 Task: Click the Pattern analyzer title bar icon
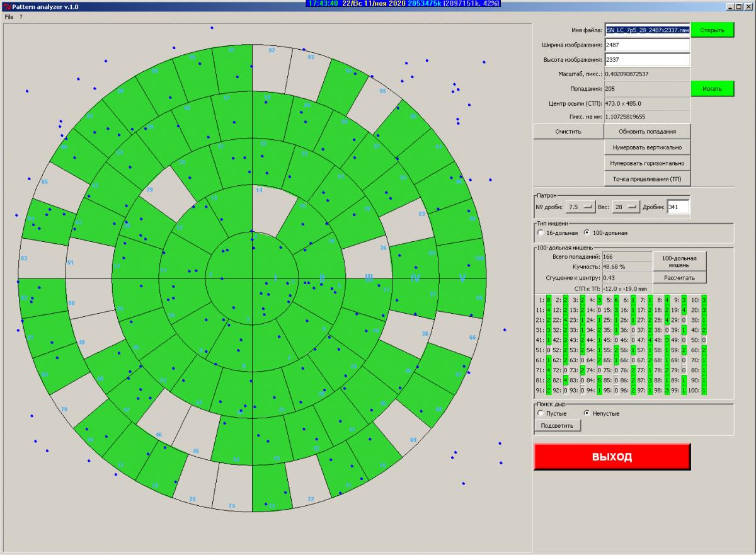(5, 6)
